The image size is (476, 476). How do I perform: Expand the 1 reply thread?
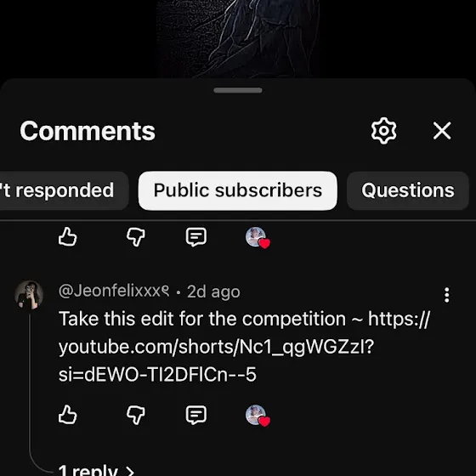[96, 470]
